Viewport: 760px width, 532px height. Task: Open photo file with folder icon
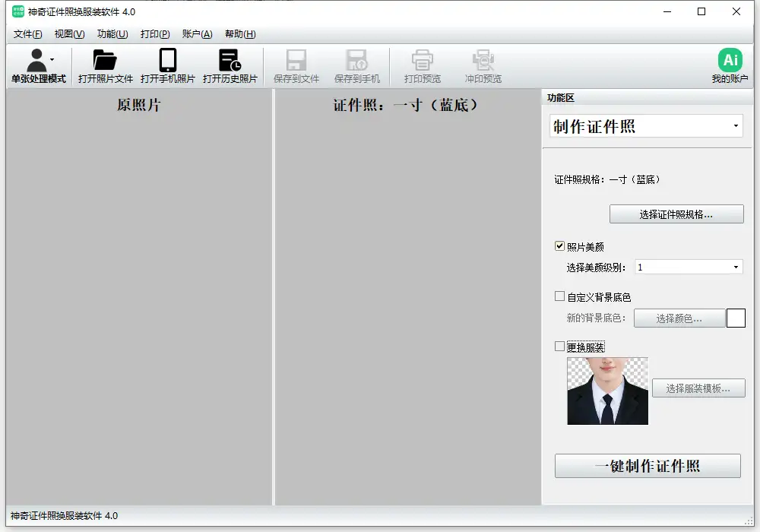click(x=105, y=61)
